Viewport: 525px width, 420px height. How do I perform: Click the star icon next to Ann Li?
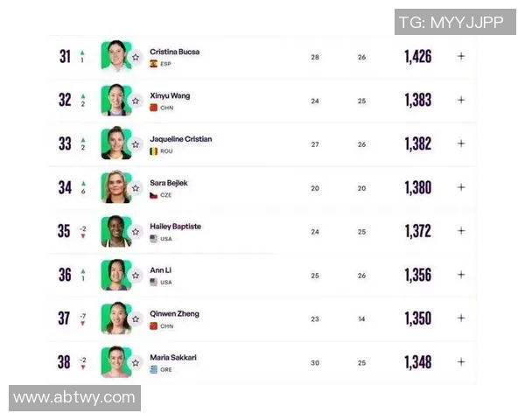(136, 275)
